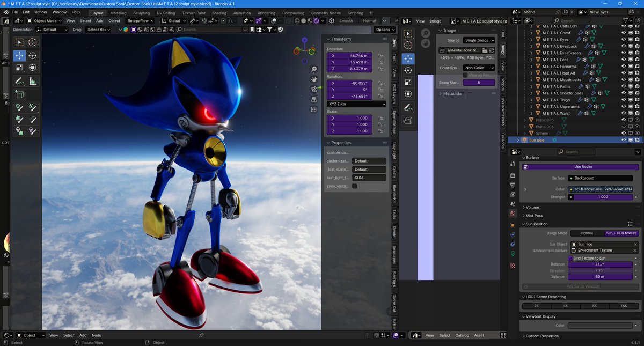Open the Tool properties tab icon
The height and width of the screenshot is (346, 644).
pos(513,165)
